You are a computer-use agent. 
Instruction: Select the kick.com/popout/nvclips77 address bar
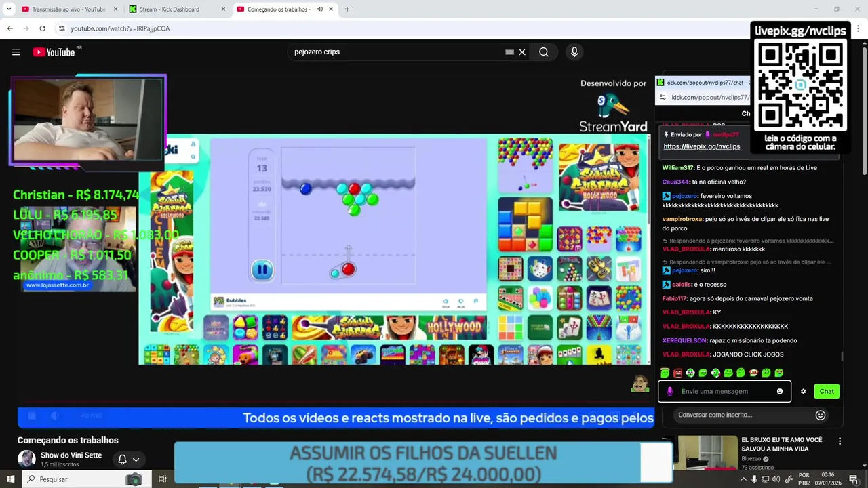coord(709,97)
